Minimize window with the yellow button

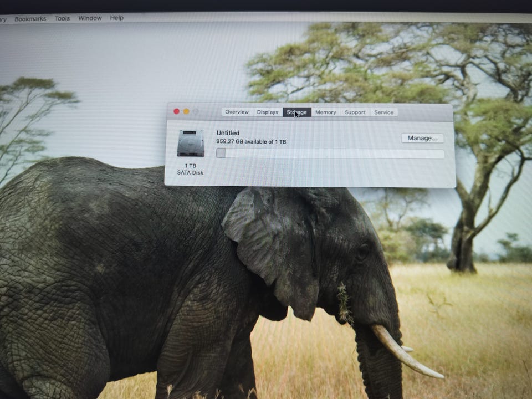[x=186, y=111]
